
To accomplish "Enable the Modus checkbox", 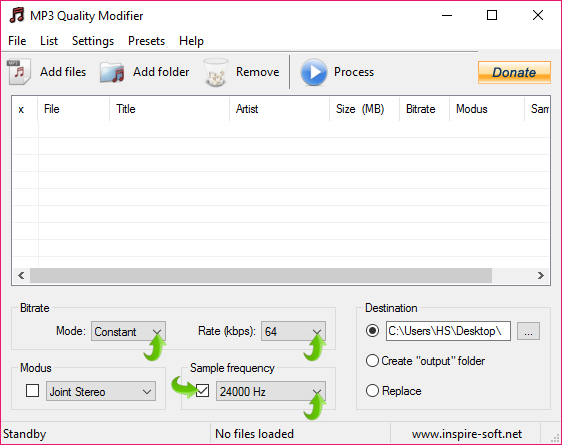I will [33, 391].
